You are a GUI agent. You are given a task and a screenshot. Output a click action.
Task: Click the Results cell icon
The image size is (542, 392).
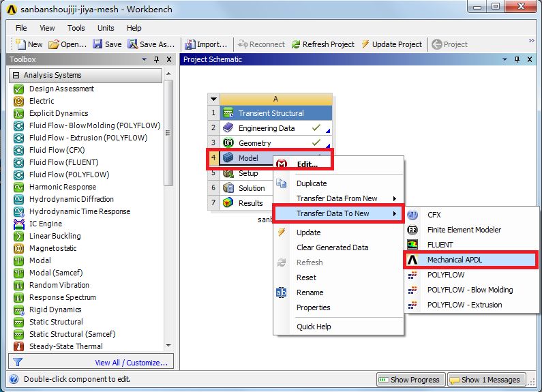(x=228, y=203)
